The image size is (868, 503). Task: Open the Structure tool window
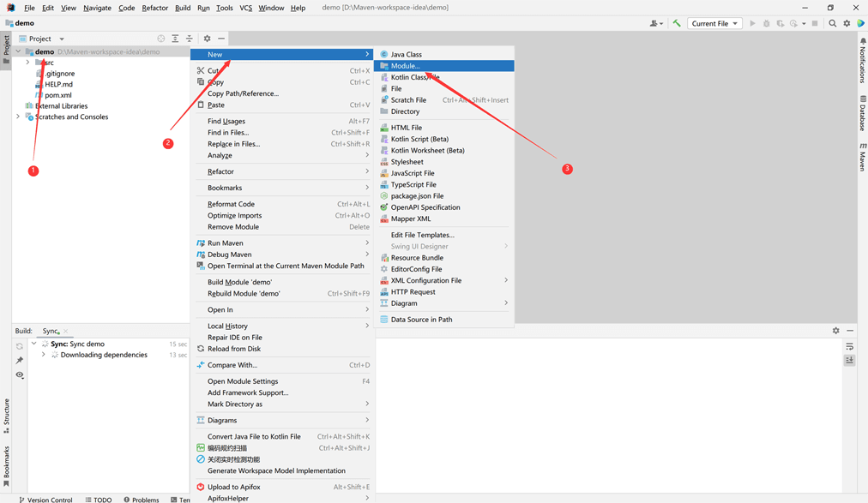(x=6, y=416)
